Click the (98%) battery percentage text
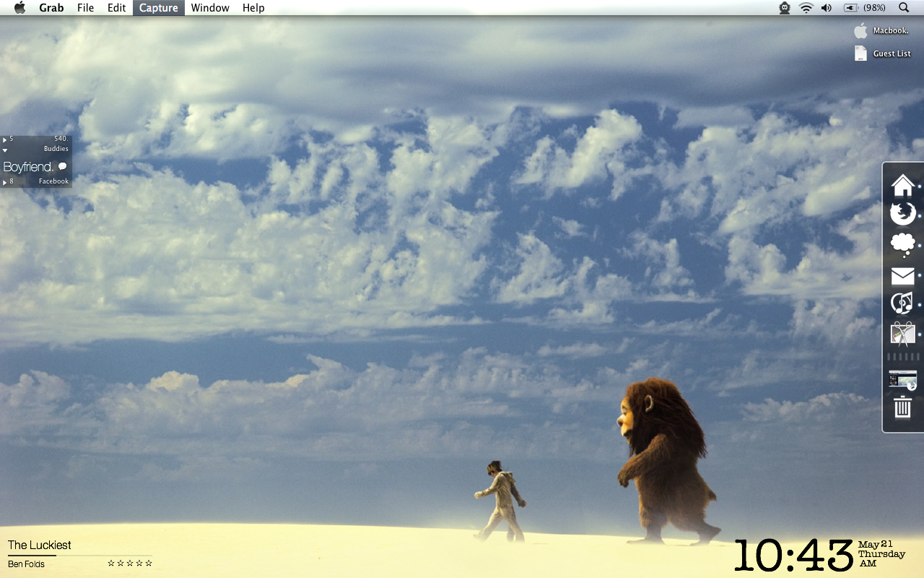924x578 pixels. 875,8
